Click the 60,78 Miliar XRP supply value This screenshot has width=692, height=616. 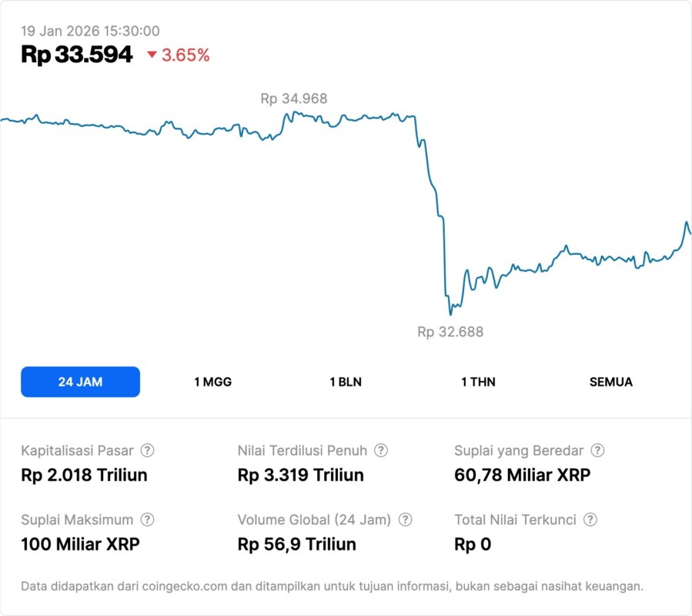(523, 475)
